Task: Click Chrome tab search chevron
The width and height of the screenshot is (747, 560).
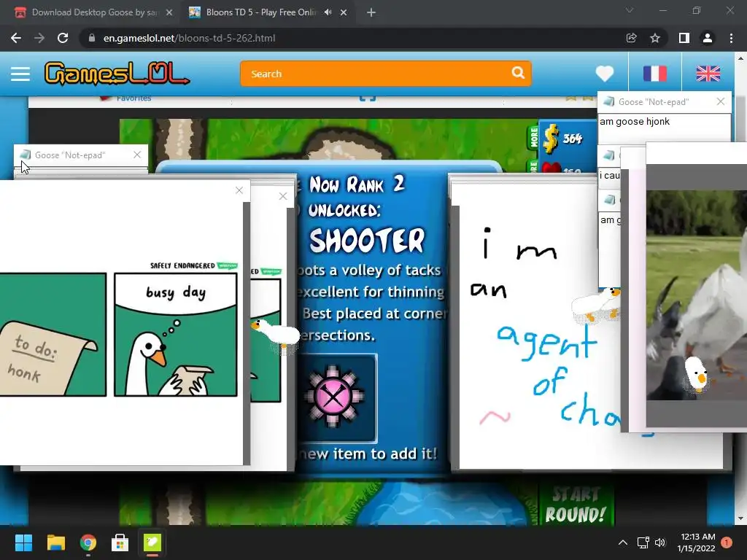Action: click(x=630, y=10)
